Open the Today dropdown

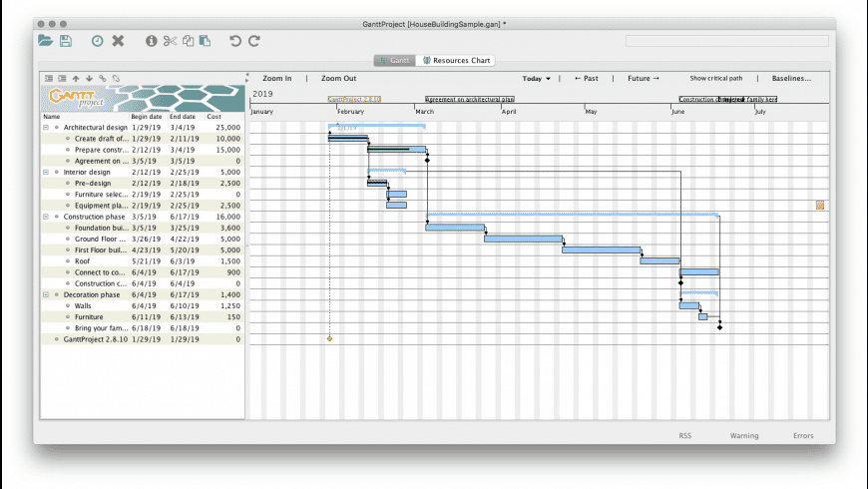click(x=536, y=78)
